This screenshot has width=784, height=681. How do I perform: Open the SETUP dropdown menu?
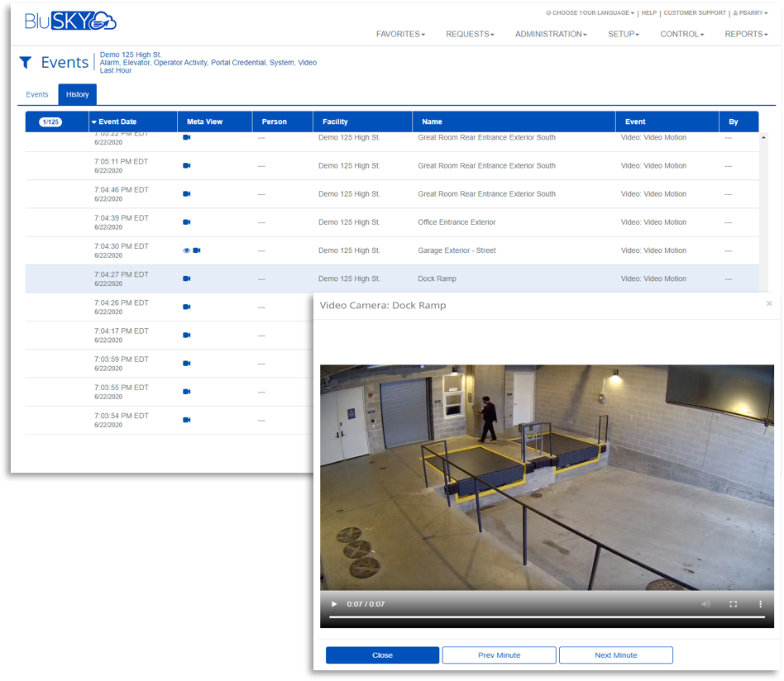tap(623, 34)
